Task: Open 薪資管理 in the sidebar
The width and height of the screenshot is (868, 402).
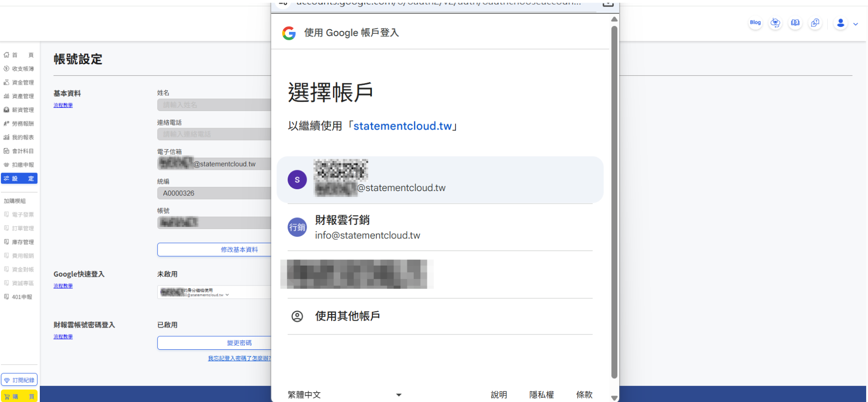Action: tap(19, 110)
